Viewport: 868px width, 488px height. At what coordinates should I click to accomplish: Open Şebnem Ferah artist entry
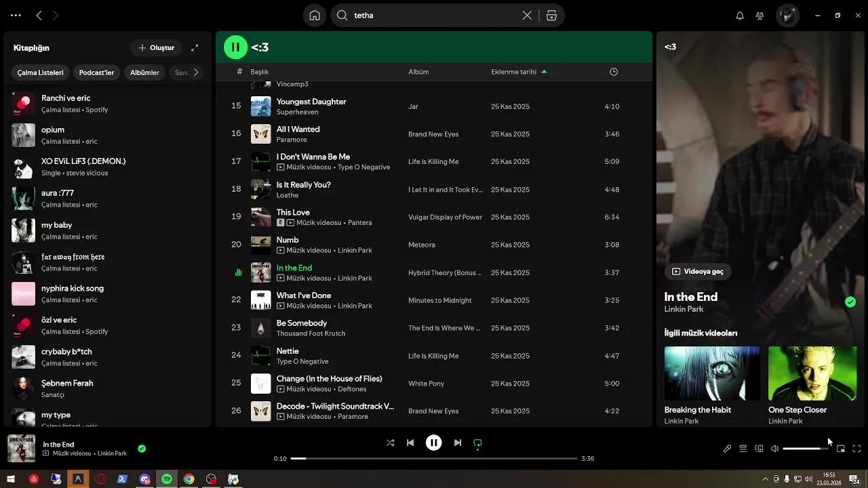click(x=108, y=388)
